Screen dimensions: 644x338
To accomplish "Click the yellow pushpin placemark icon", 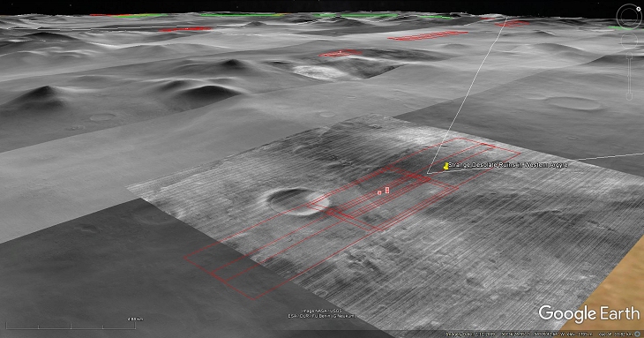I will pos(446,166).
